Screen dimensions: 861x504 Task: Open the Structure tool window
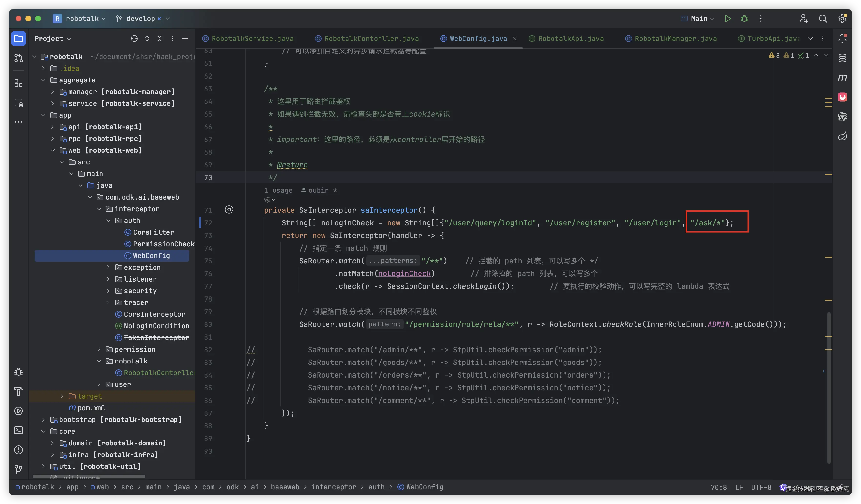(19, 83)
